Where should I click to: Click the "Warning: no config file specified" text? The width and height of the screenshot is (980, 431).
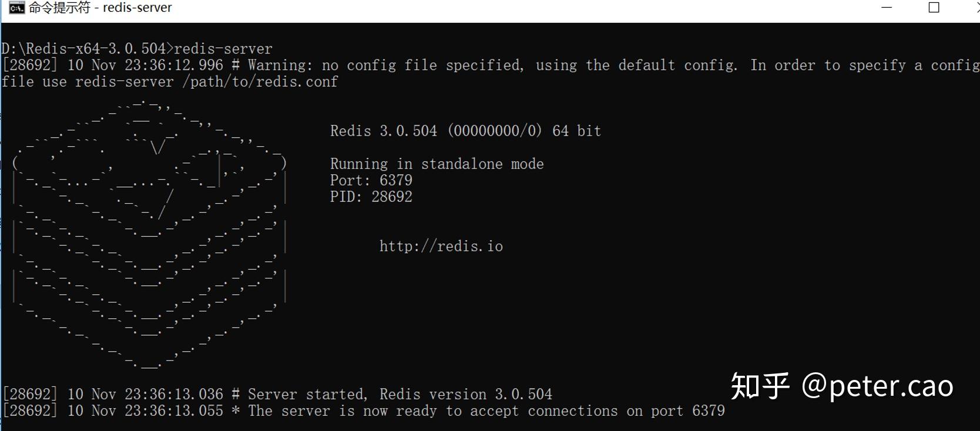[x=385, y=65]
